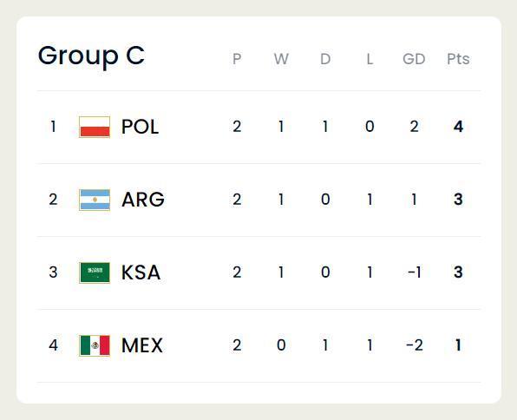Click Saudi Arabia's goal difference -1

415,272
